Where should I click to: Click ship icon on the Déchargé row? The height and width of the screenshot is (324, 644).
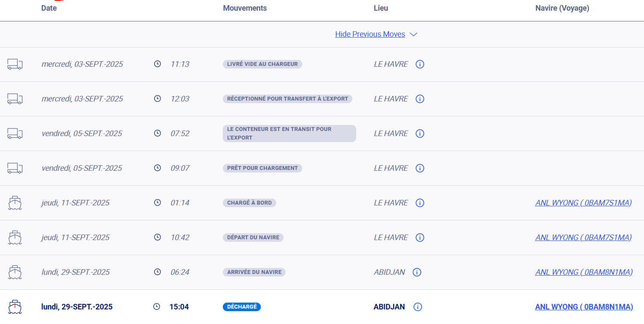click(x=15, y=307)
